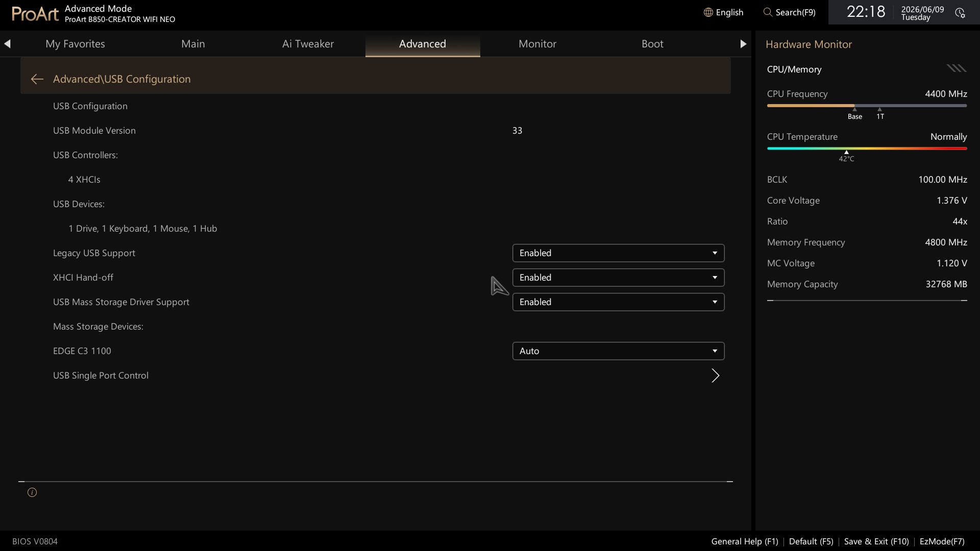Click the clock settings icon near date

tap(960, 13)
